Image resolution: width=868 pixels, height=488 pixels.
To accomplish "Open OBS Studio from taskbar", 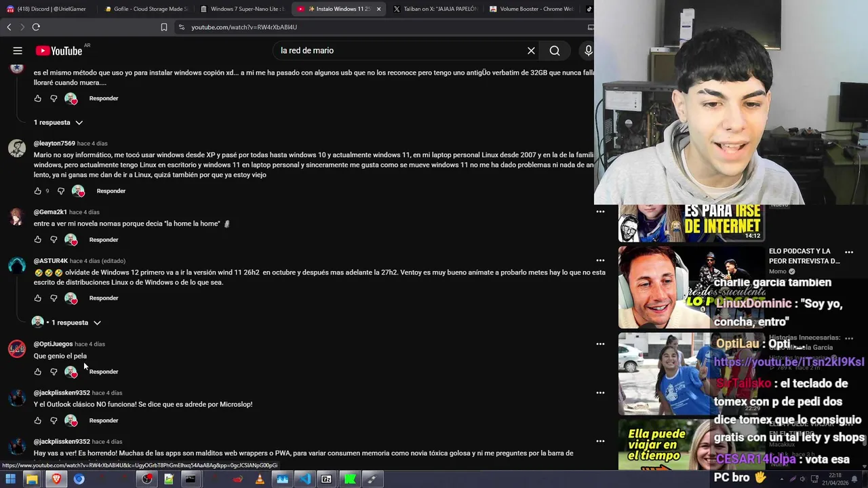I will coord(146,479).
